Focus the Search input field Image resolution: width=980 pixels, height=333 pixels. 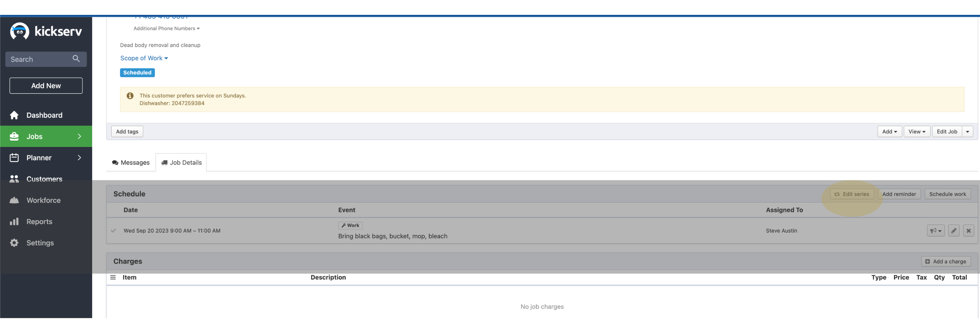pyautogui.click(x=46, y=59)
